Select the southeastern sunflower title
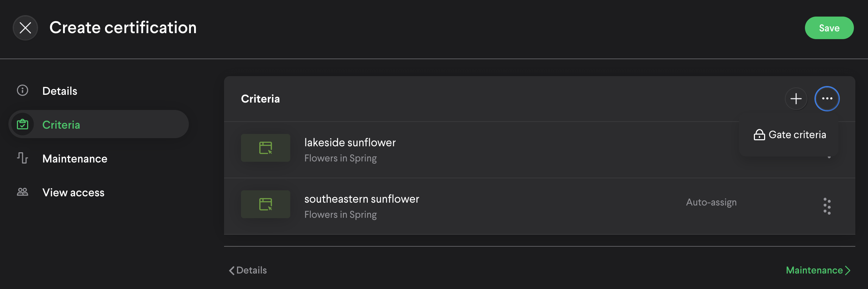 point(361,199)
